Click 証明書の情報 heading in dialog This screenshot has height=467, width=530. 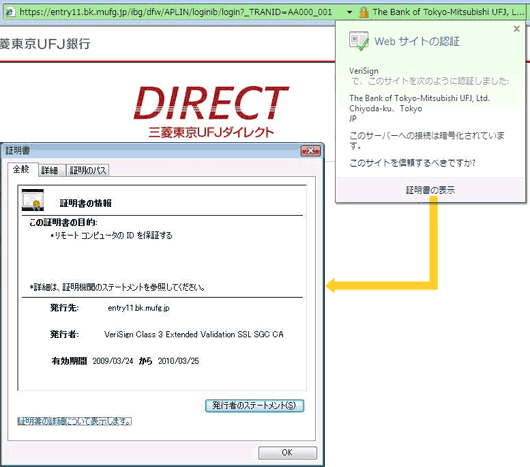(x=86, y=203)
